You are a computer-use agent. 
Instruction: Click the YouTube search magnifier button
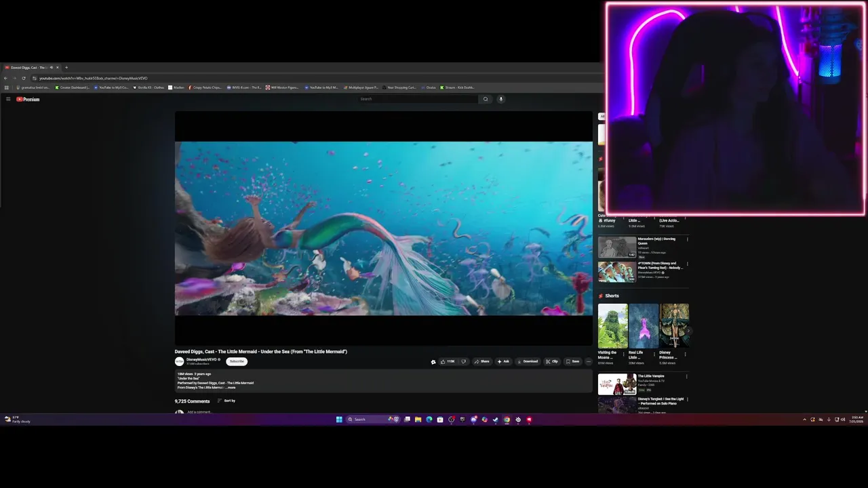[486, 99]
